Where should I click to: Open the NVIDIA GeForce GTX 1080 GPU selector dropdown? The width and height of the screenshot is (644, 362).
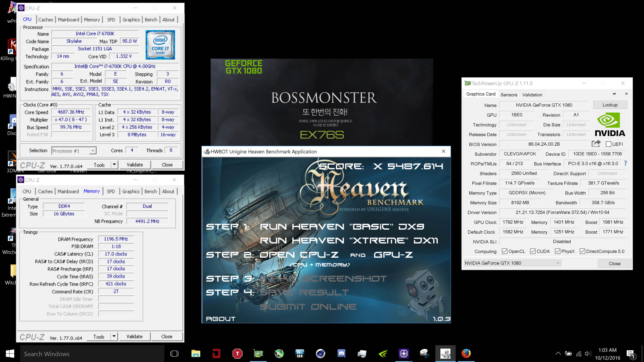(513, 263)
